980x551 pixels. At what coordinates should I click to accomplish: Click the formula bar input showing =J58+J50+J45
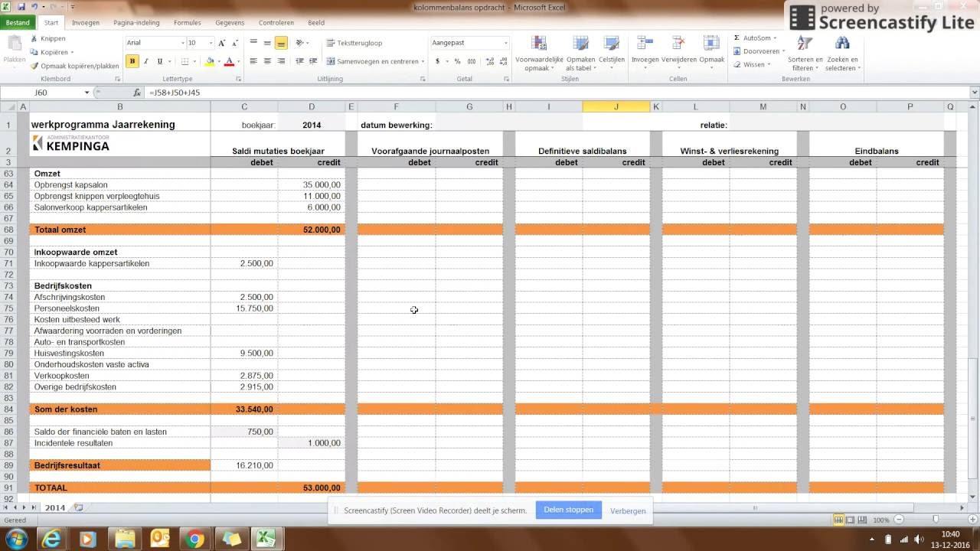point(557,93)
